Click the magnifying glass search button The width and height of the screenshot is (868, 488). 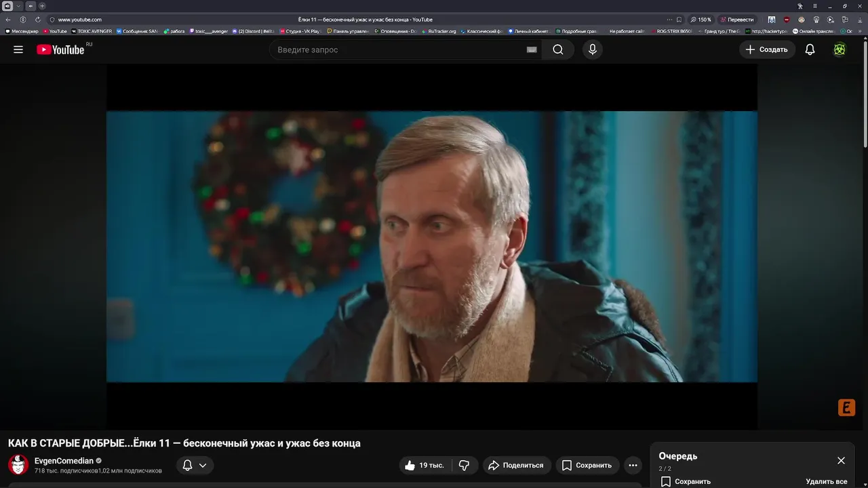[x=558, y=49]
